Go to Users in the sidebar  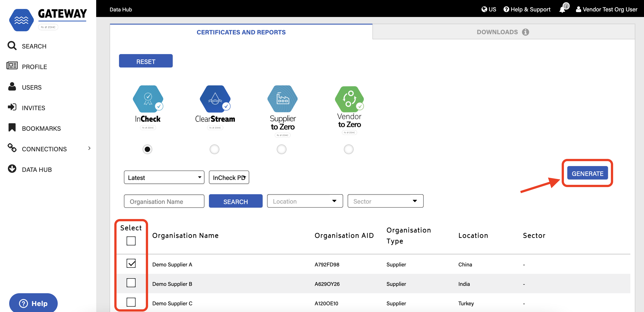[32, 87]
